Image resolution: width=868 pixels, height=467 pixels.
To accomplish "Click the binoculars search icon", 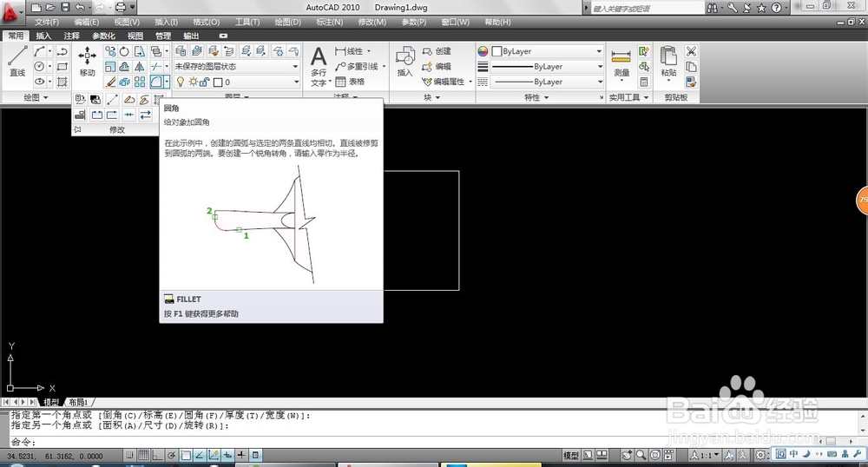I will click(712, 8).
